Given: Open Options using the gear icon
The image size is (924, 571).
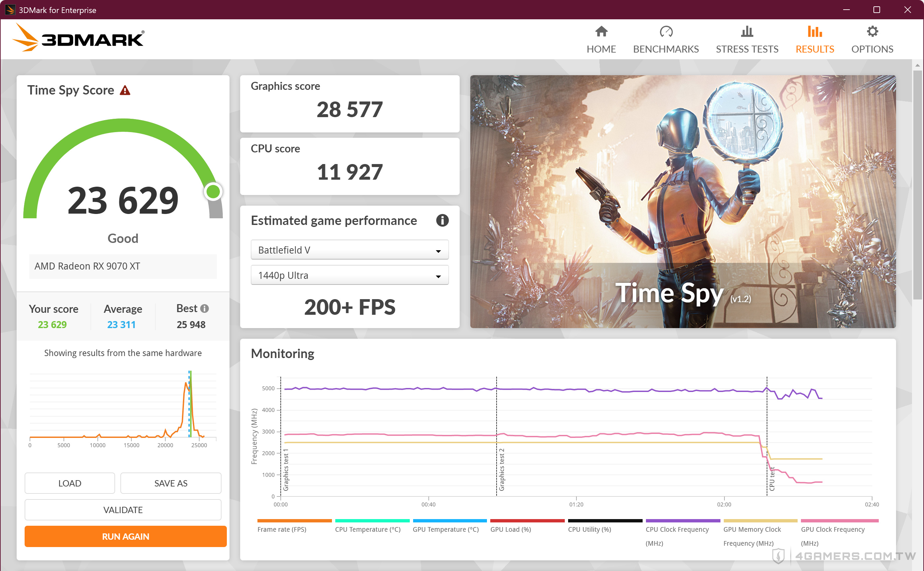Looking at the screenshot, I should (x=872, y=31).
